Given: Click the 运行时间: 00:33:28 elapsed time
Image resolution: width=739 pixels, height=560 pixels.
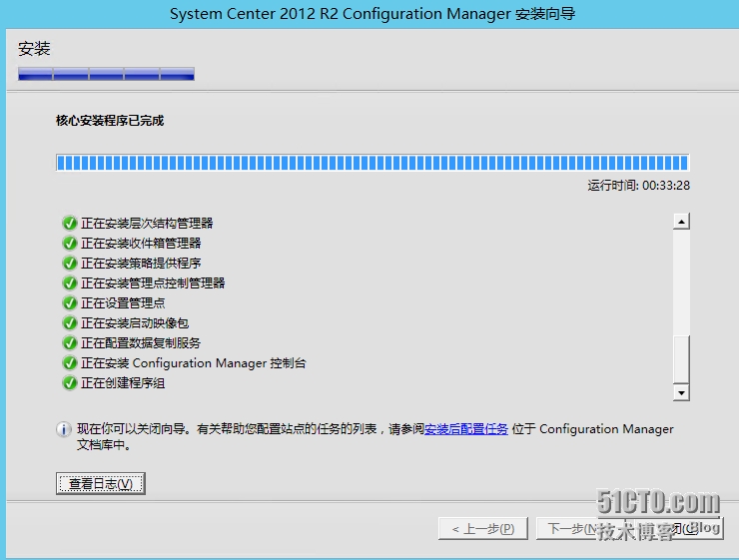Looking at the screenshot, I should 638,186.
